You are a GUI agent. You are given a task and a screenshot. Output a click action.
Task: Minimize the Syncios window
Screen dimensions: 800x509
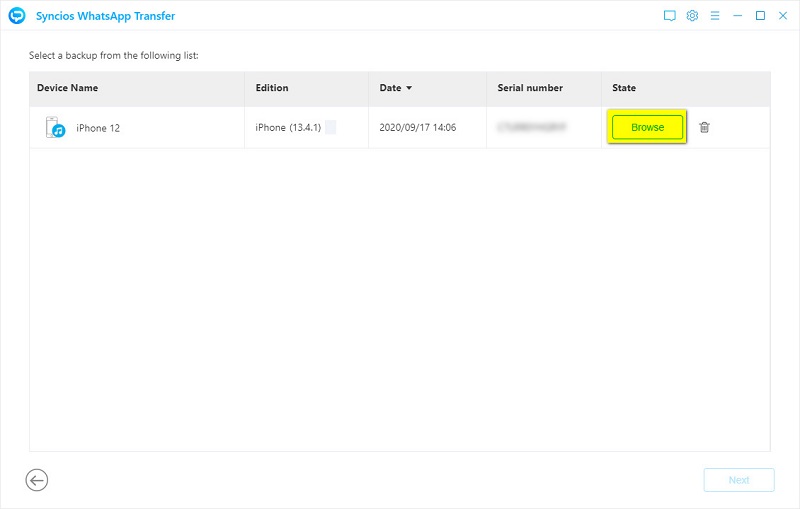pos(737,16)
